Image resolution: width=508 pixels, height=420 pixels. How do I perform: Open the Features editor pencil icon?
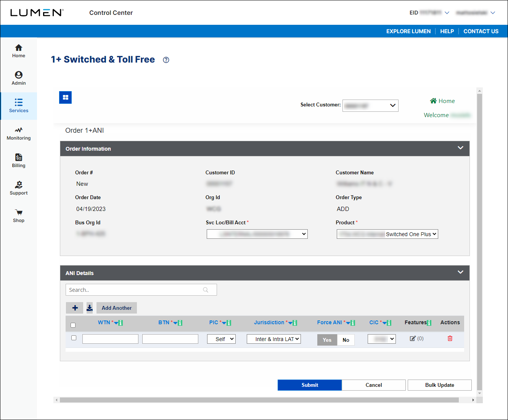[x=413, y=338]
